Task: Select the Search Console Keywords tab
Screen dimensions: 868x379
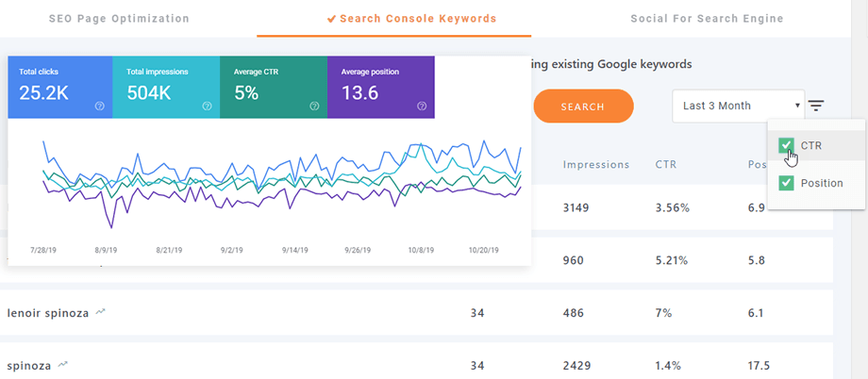Action: (411, 18)
